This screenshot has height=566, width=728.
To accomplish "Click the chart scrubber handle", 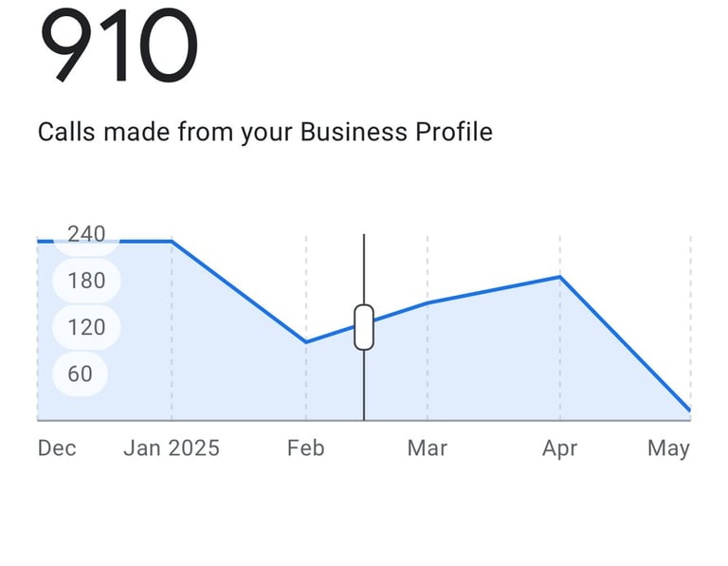I will (364, 327).
